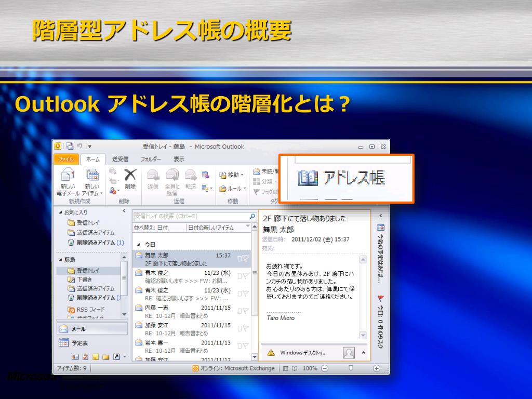Select 削除済みアイテム (1) under お気に入り
The height and width of the screenshot is (399, 532).
tap(96, 243)
